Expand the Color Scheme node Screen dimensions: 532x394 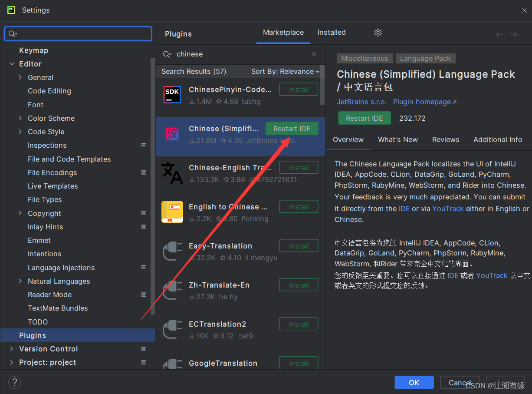pos(20,118)
